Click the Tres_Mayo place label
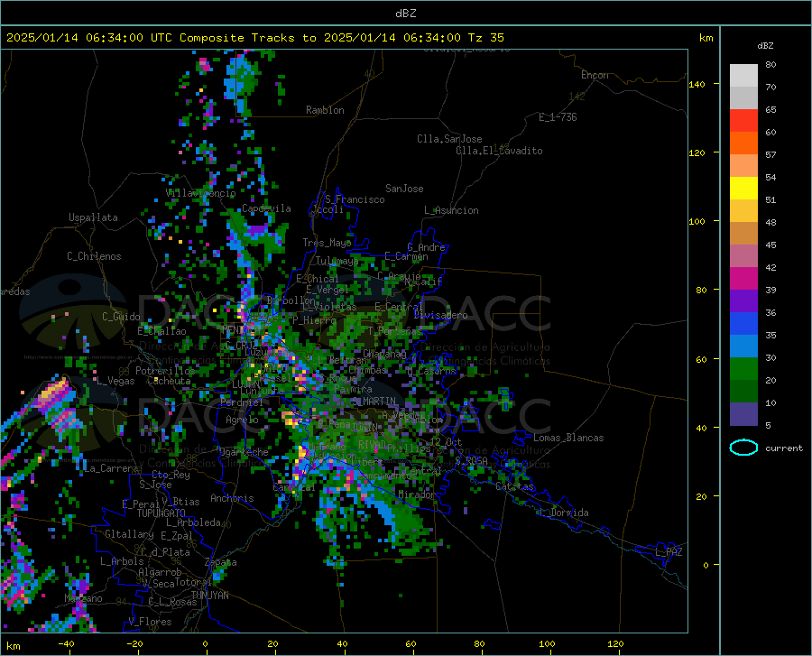This screenshot has height=656, width=812. coord(327,243)
